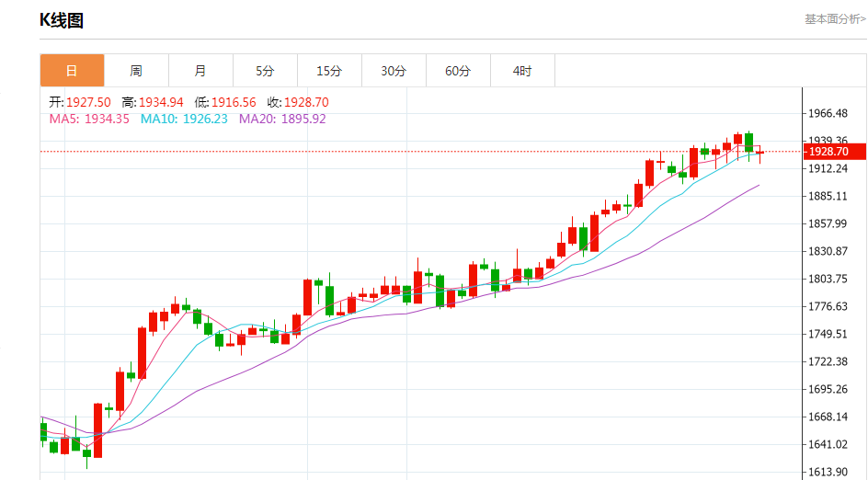Click the 开 opening price value
The height and width of the screenshot is (480, 868).
click(x=88, y=102)
